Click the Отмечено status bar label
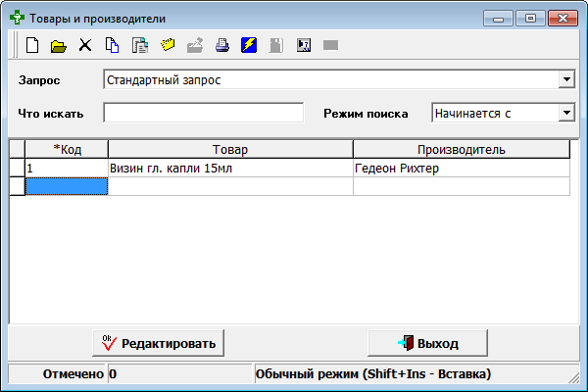Viewport: 588px width, 392px height. (x=73, y=374)
